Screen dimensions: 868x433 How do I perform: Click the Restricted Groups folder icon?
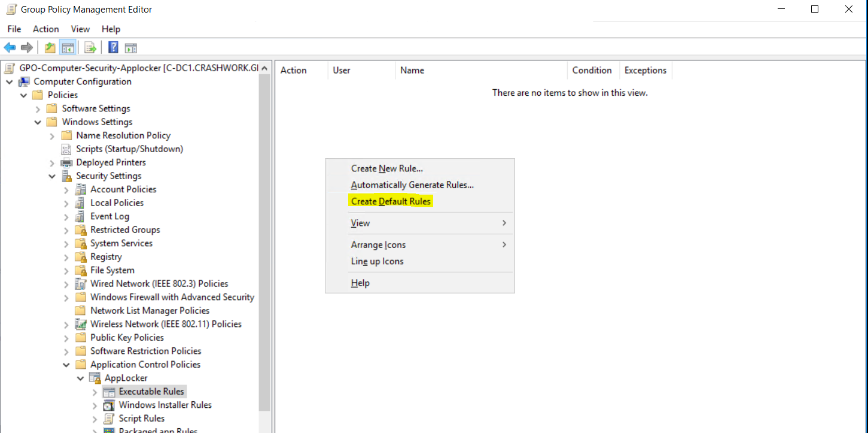[x=81, y=230]
